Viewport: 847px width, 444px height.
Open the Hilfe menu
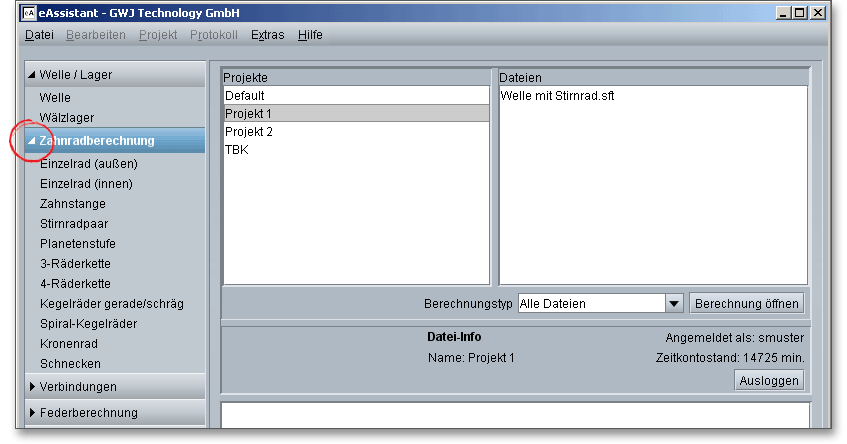310,35
